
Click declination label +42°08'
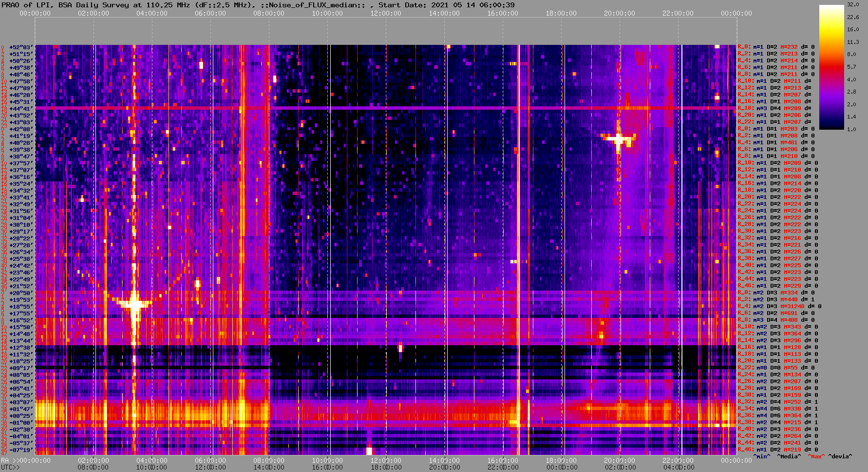[x=21, y=129]
